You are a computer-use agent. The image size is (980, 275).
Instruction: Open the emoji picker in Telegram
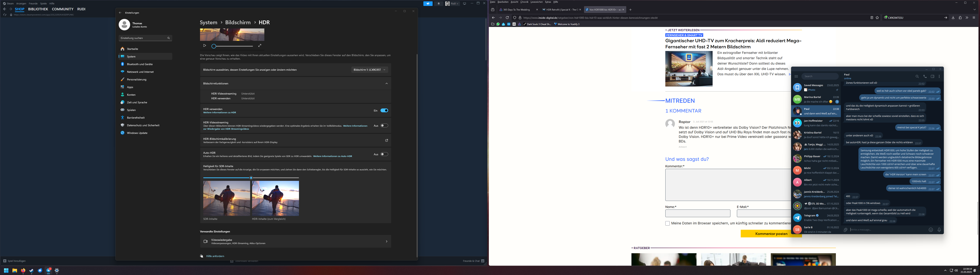[x=931, y=229]
